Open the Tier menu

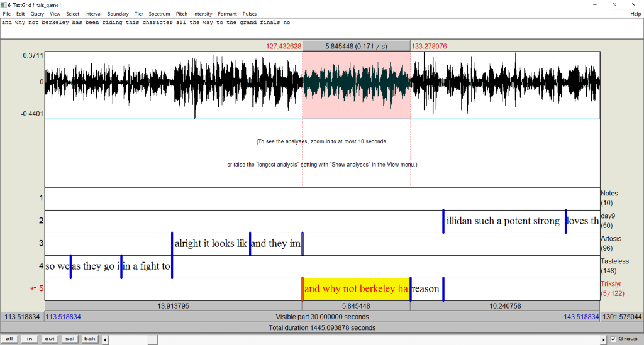coord(139,14)
